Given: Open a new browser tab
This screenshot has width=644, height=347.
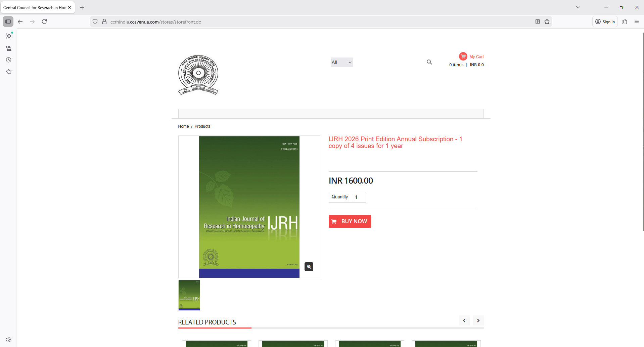Looking at the screenshot, I should click(82, 8).
